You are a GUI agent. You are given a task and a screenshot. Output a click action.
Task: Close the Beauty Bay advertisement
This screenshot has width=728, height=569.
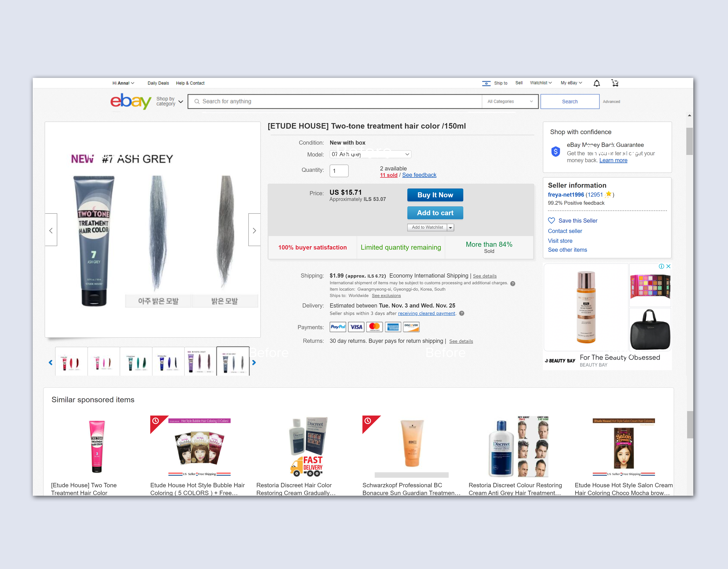coord(668,266)
